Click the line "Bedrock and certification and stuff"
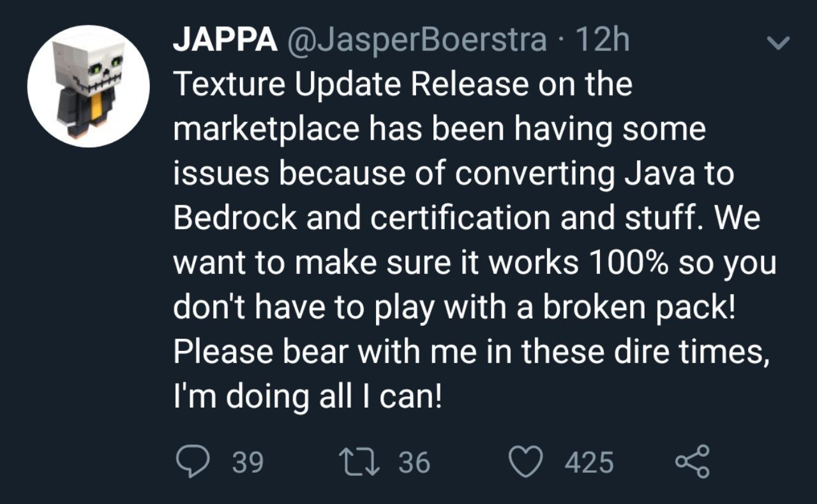Screen dimensions: 817x504 point(467,219)
